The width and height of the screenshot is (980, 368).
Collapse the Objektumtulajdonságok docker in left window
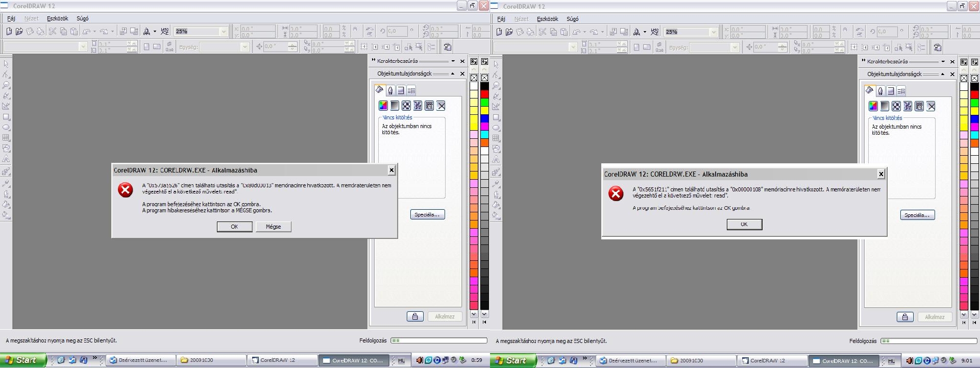point(453,73)
